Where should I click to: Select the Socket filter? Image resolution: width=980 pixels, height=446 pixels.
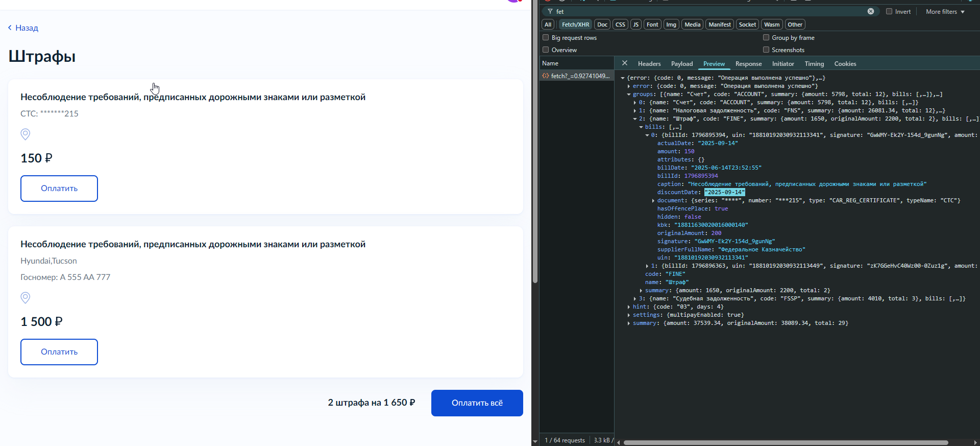(747, 25)
